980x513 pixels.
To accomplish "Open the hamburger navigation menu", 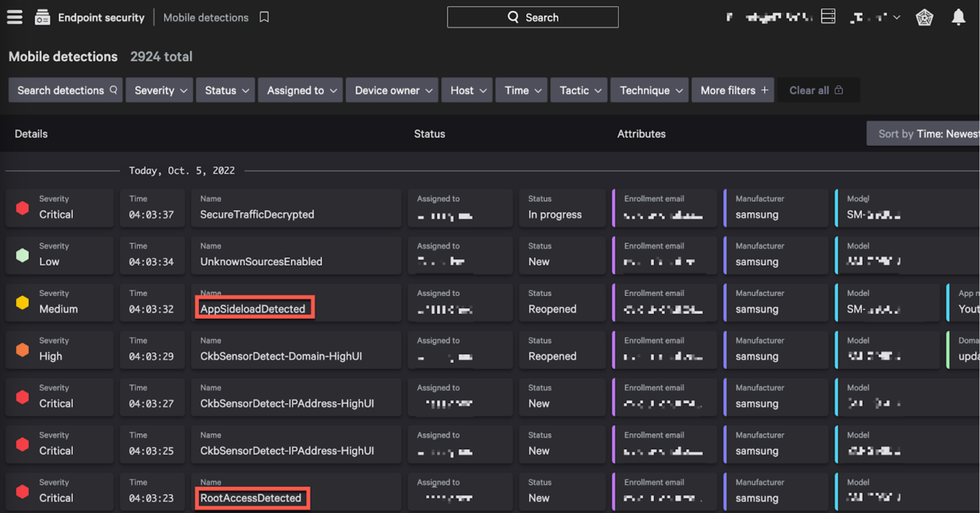I will click(15, 17).
